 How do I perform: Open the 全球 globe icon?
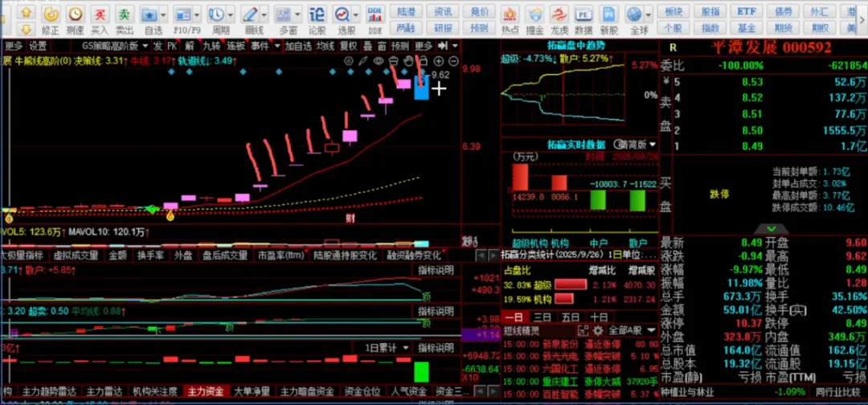click(x=635, y=14)
